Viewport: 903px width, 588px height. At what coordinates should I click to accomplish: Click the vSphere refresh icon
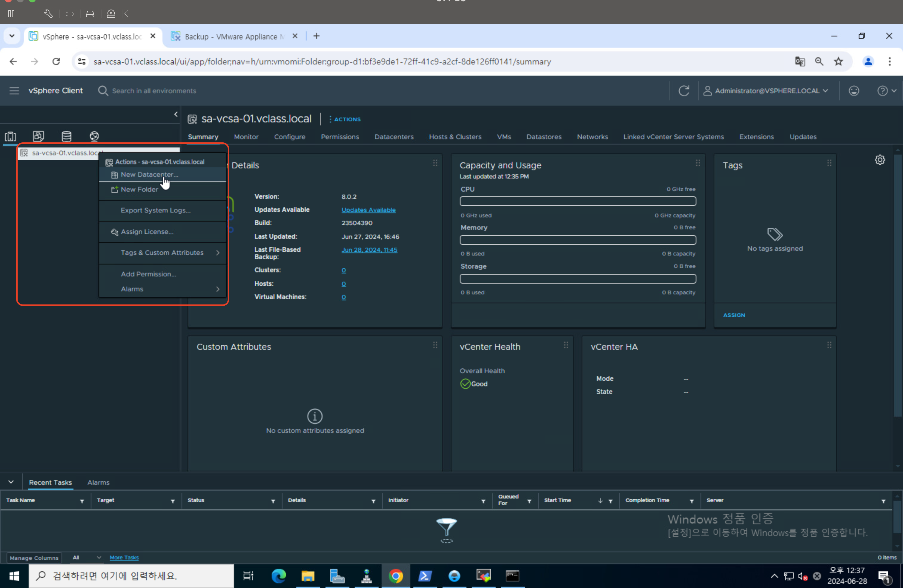point(684,91)
